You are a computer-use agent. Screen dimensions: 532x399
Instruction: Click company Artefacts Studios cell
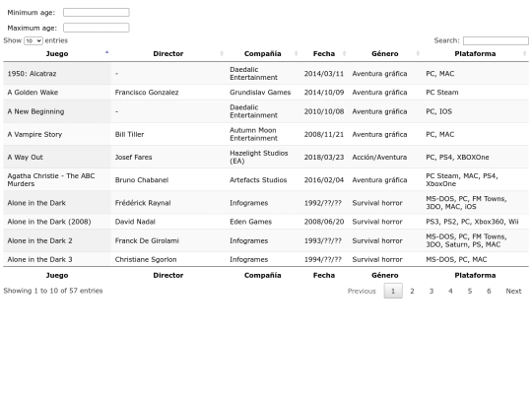click(263, 180)
